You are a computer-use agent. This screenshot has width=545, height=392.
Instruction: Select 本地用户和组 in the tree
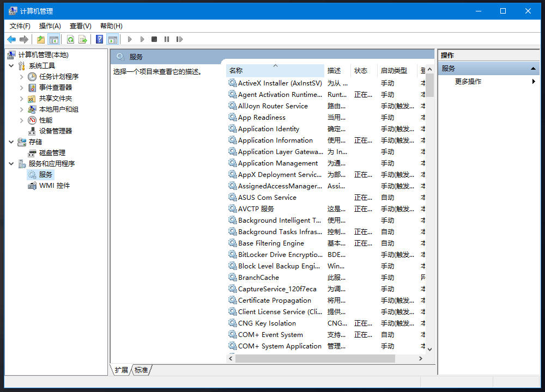59,109
